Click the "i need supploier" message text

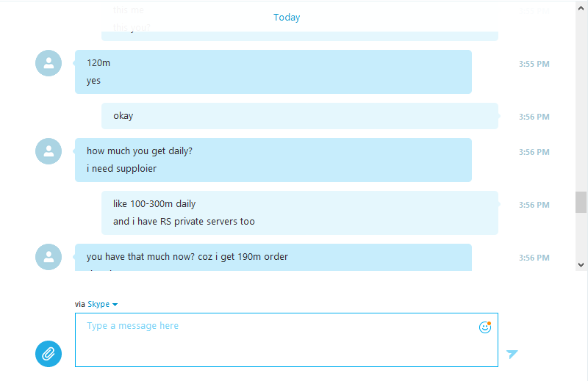(121, 169)
